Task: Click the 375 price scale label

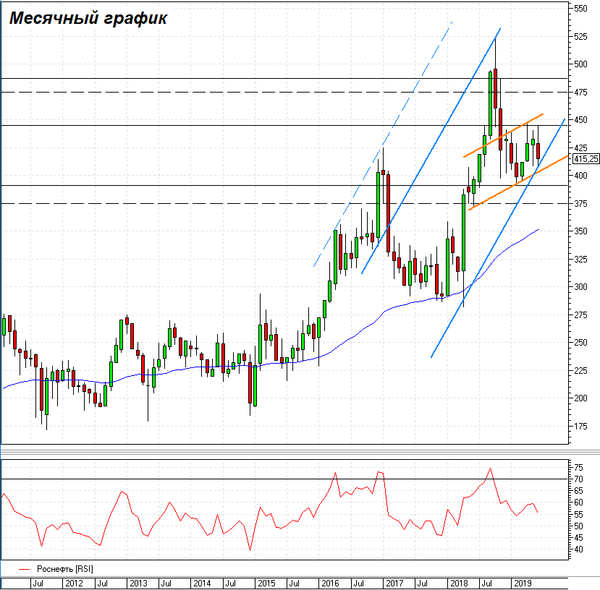Action: (x=580, y=203)
